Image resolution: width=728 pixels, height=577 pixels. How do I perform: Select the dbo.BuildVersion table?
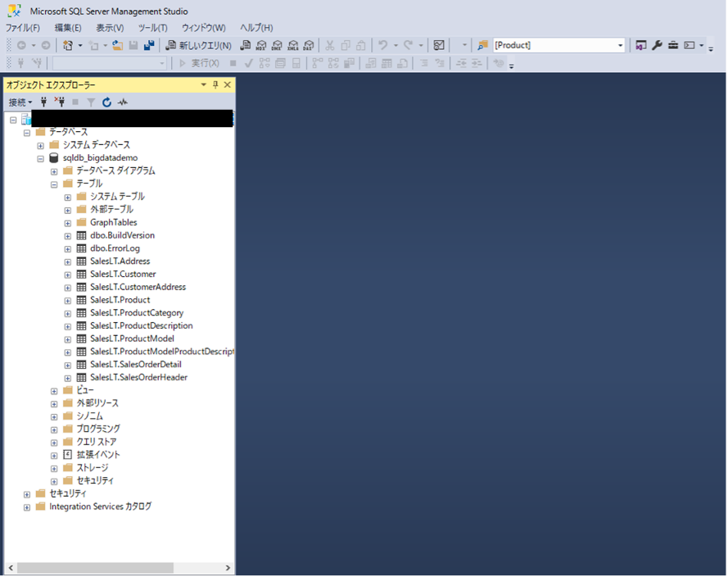tap(123, 235)
